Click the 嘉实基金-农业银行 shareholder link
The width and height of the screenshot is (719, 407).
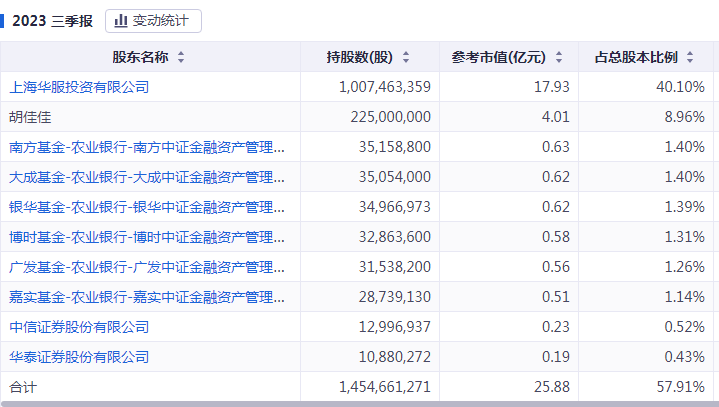point(147,297)
